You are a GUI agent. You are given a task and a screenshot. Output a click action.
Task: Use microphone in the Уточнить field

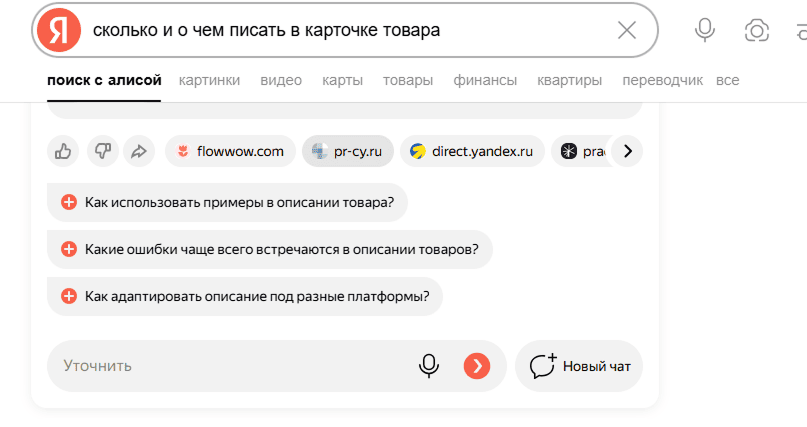click(x=428, y=366)
